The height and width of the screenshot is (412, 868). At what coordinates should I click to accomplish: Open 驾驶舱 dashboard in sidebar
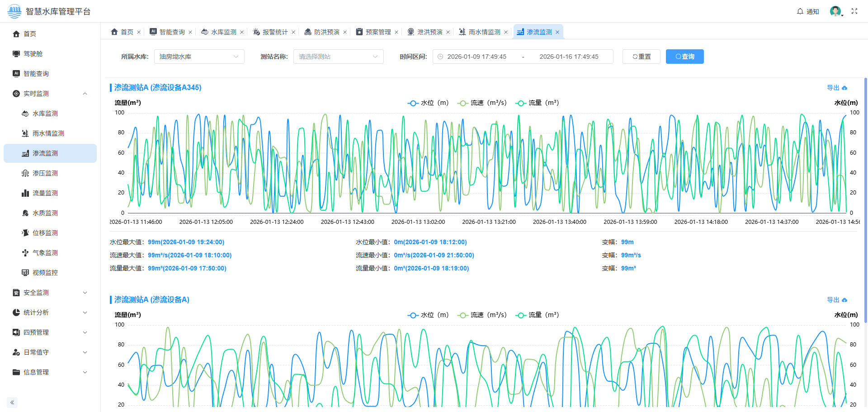(33, 54)
